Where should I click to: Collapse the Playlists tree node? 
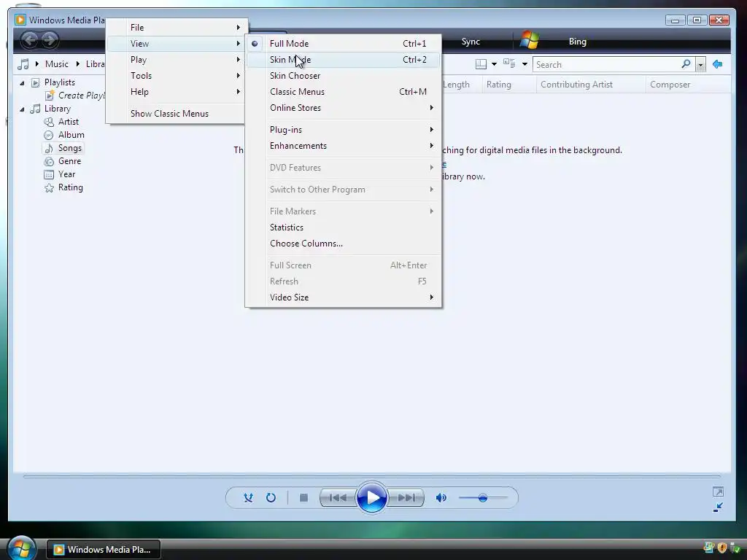22,83
